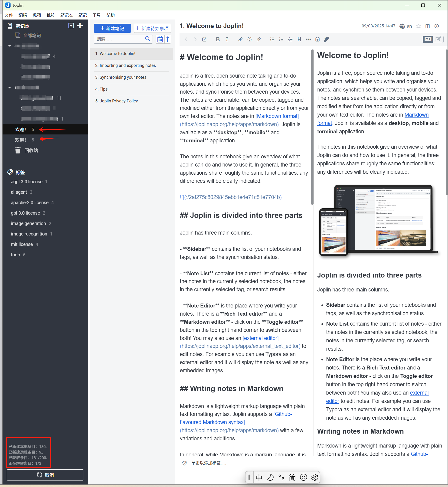Click 单击以添加标签 to add tags

(x=209, y=463)
